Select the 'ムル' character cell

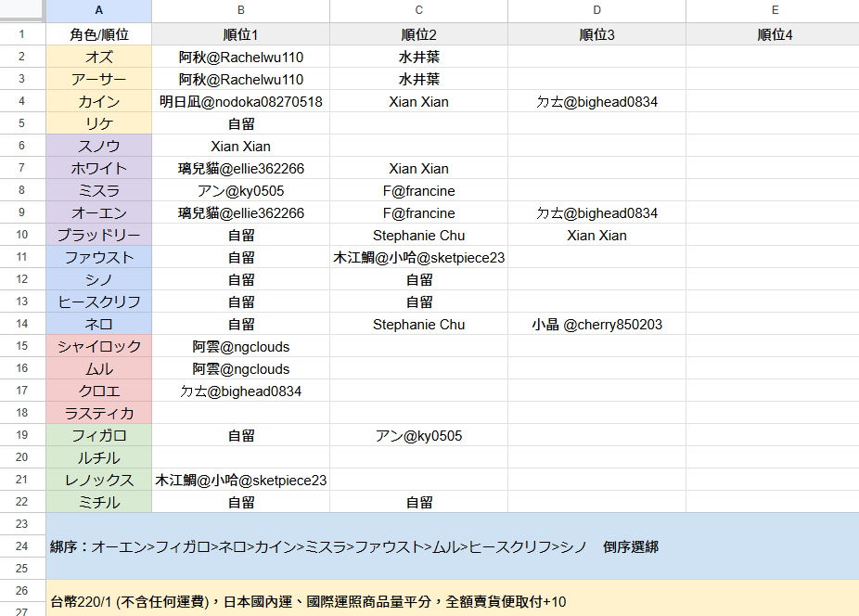tap(98, 369)
